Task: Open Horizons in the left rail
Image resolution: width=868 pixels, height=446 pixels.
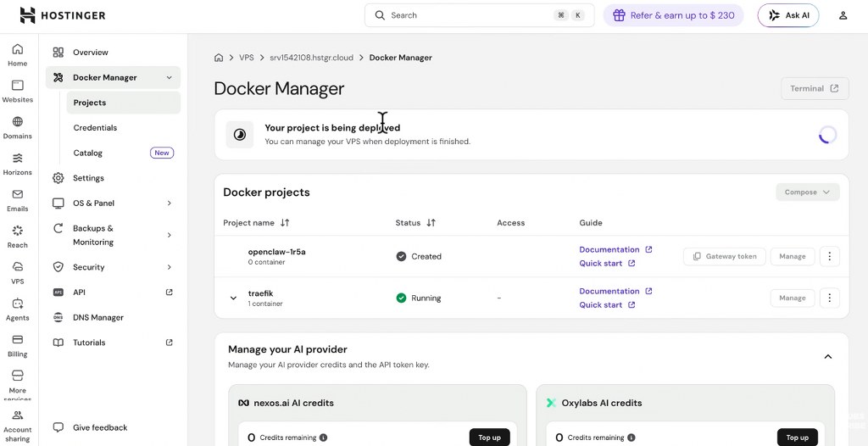Action: [x=17, y=164]
